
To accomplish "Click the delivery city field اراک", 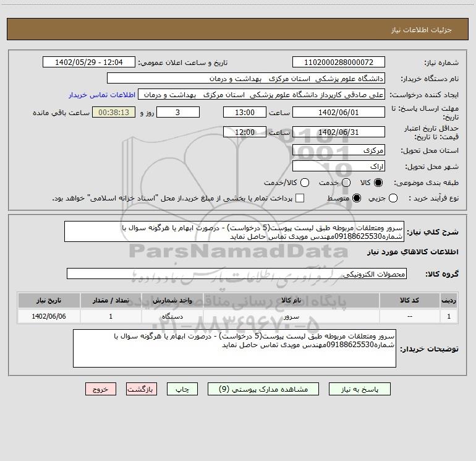I will coord(339,166).
